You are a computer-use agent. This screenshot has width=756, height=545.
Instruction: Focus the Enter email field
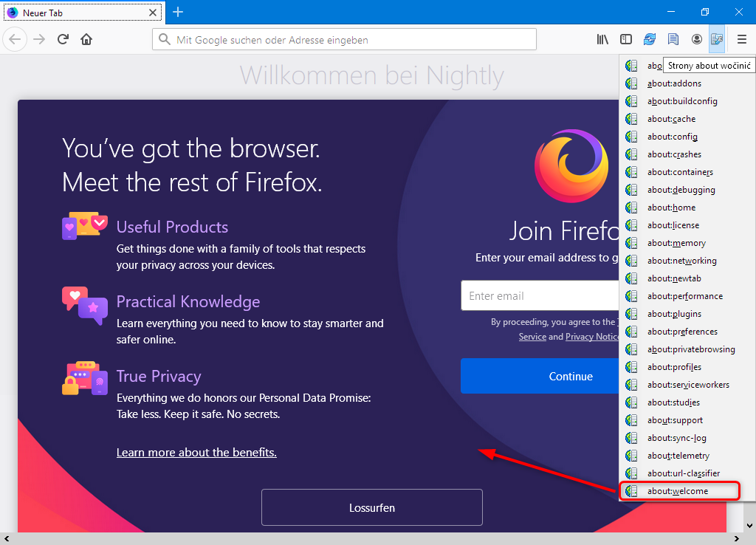tap(540, 295)
